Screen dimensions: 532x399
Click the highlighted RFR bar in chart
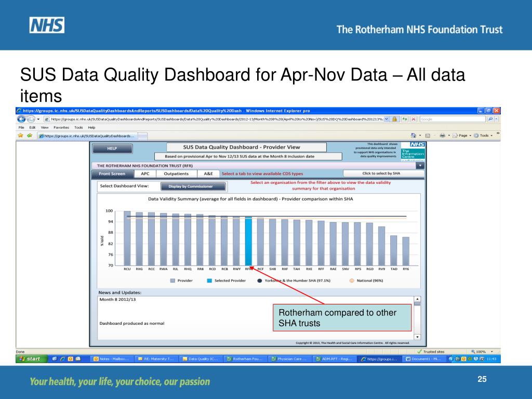[248, 241]
